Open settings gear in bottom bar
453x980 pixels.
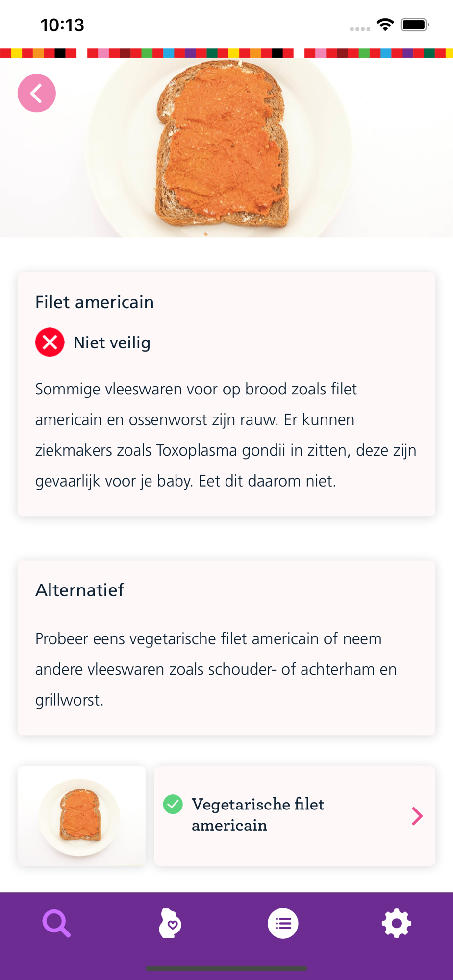[x=396, y=924]
